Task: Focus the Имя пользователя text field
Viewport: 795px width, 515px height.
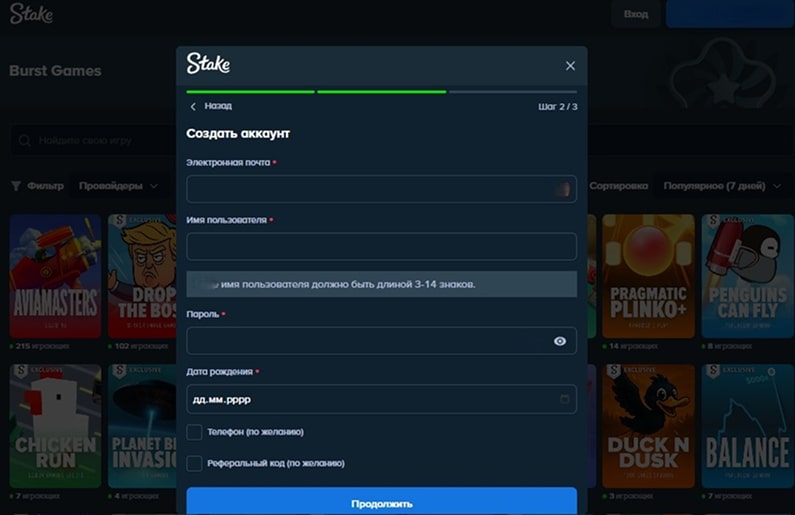Action: pos(381,246)
